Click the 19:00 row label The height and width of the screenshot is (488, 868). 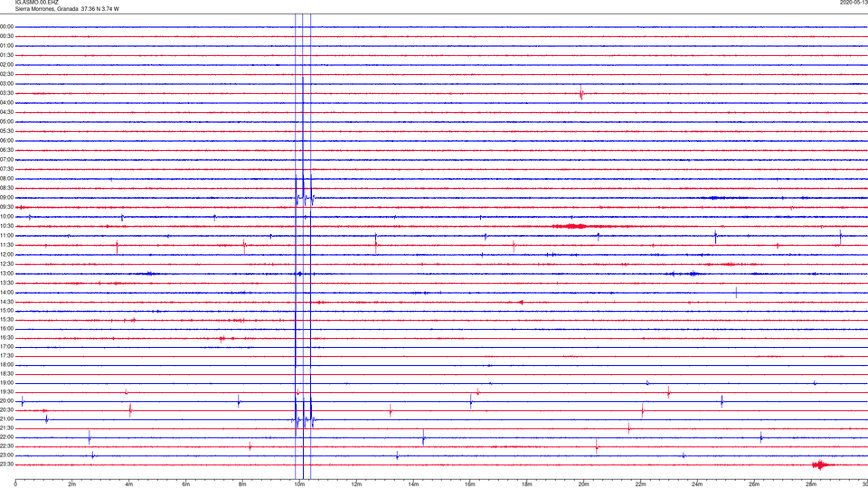(x=6, y=383)
